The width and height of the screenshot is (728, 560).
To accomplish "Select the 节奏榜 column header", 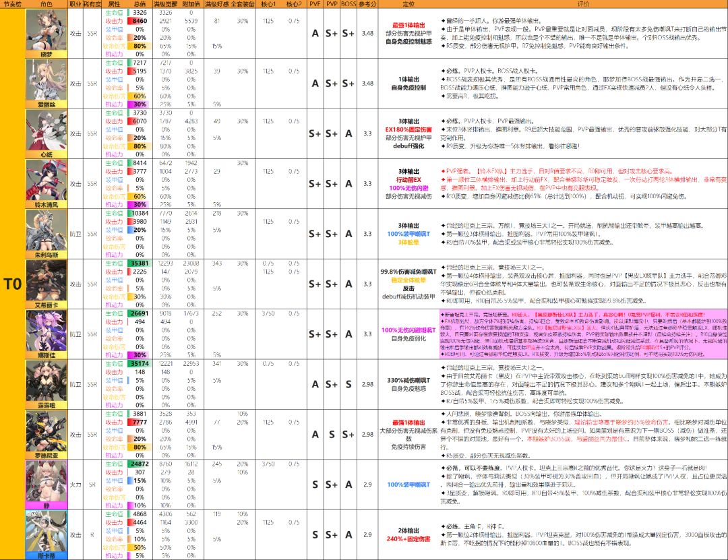I will point(13,4).
